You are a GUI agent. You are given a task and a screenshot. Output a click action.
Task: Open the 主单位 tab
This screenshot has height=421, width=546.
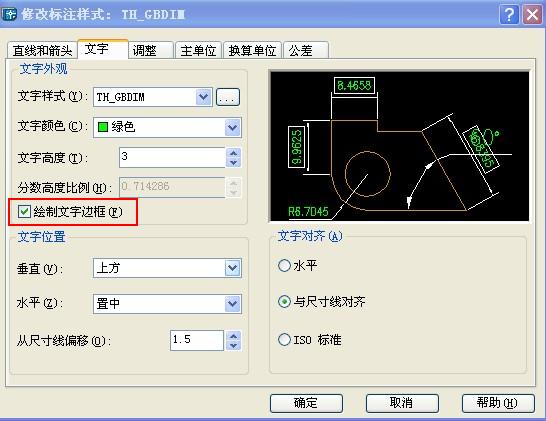198,50
